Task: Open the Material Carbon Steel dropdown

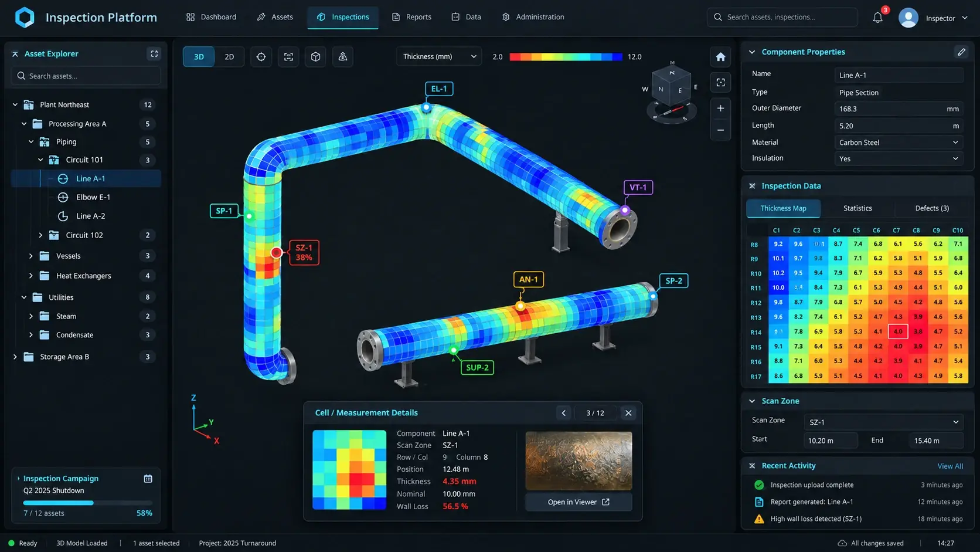Action: pyautogui.click(x=899, y=143)
